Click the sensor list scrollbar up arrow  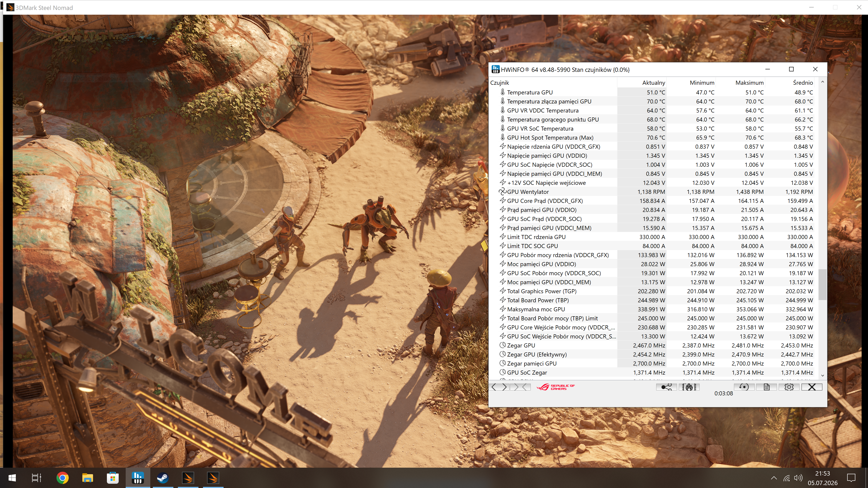tap(823, 82)
